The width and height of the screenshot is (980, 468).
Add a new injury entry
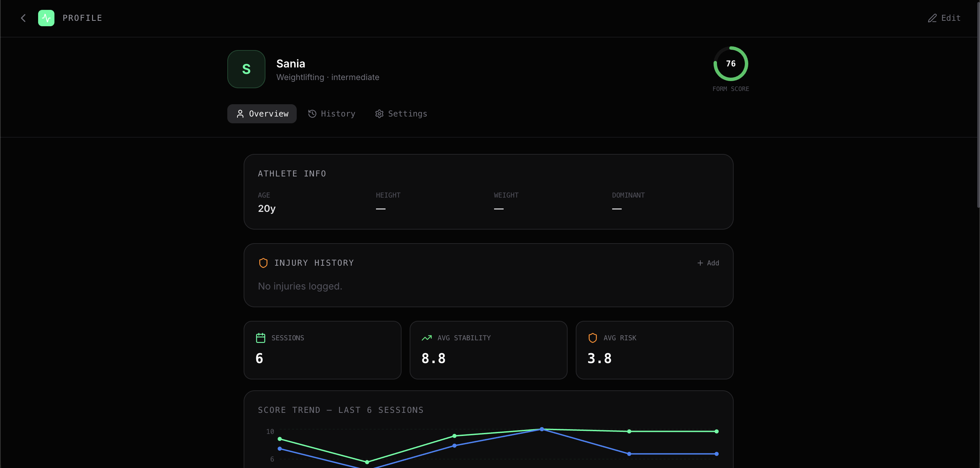pyautogui.click(x=708, y=263)
